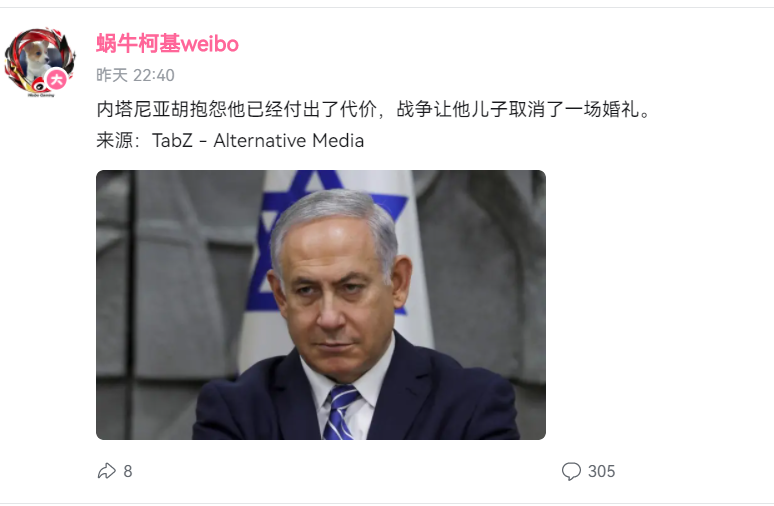Click the 22:40 time in post header
Viewport: 774px width, 506px height.
pyautogui.click(x=154, y=75)
